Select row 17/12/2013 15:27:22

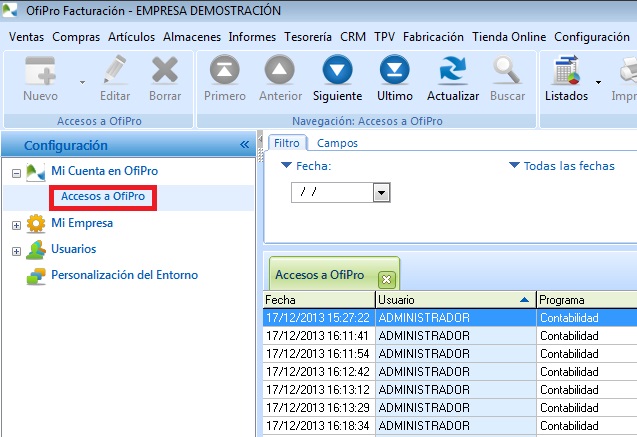tap(450, 318)
